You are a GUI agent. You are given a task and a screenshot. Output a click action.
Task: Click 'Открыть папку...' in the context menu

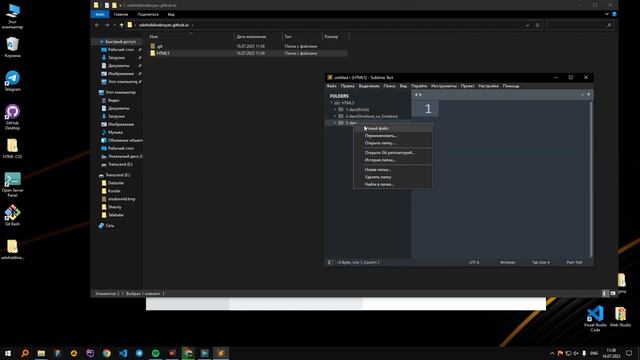393,143
